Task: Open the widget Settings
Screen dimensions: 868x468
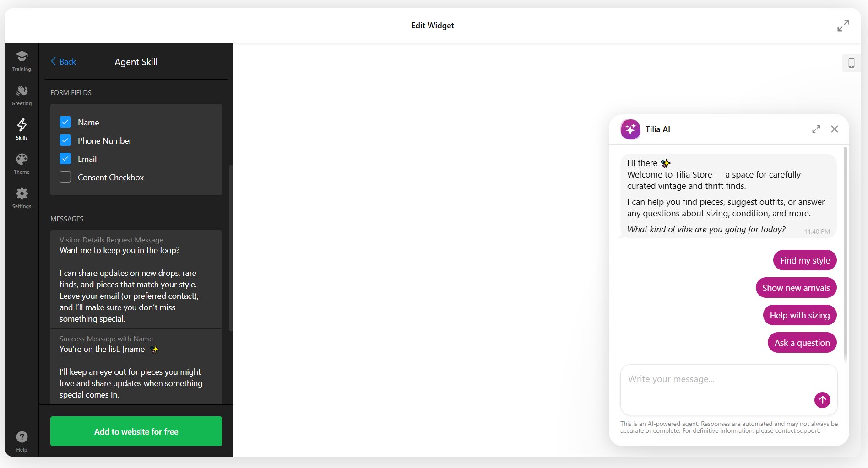Action: click(22, 198)
